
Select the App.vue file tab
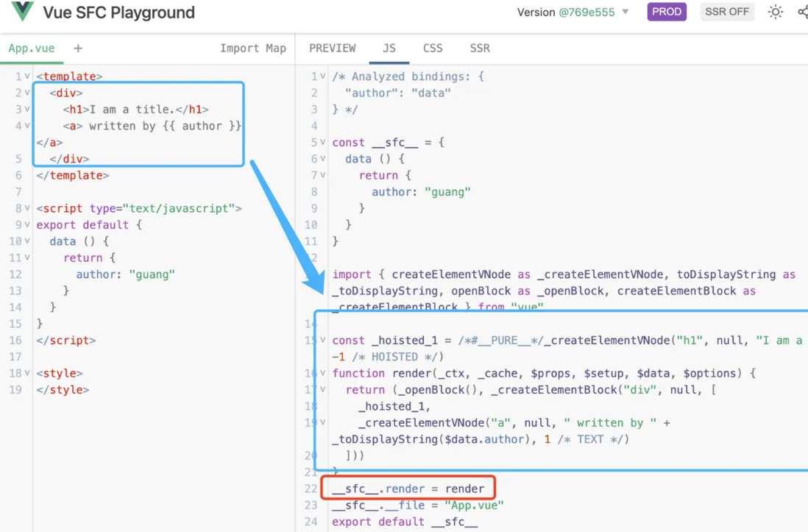[32, 49]
